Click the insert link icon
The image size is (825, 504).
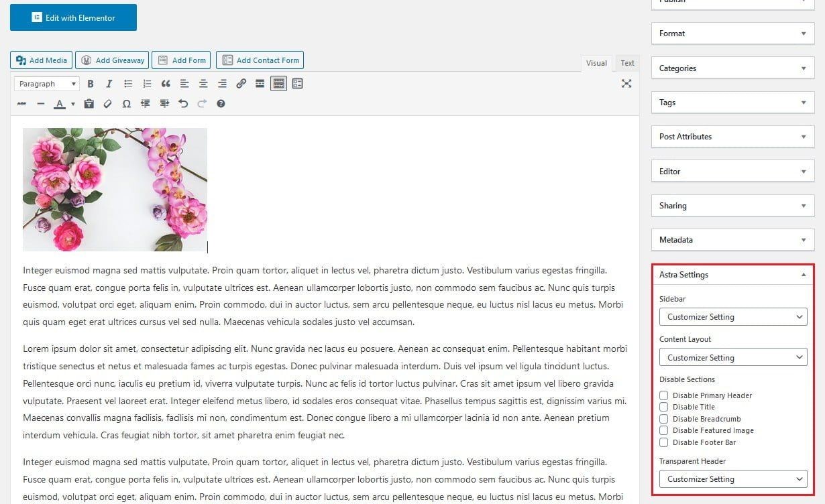pos(241,84)
